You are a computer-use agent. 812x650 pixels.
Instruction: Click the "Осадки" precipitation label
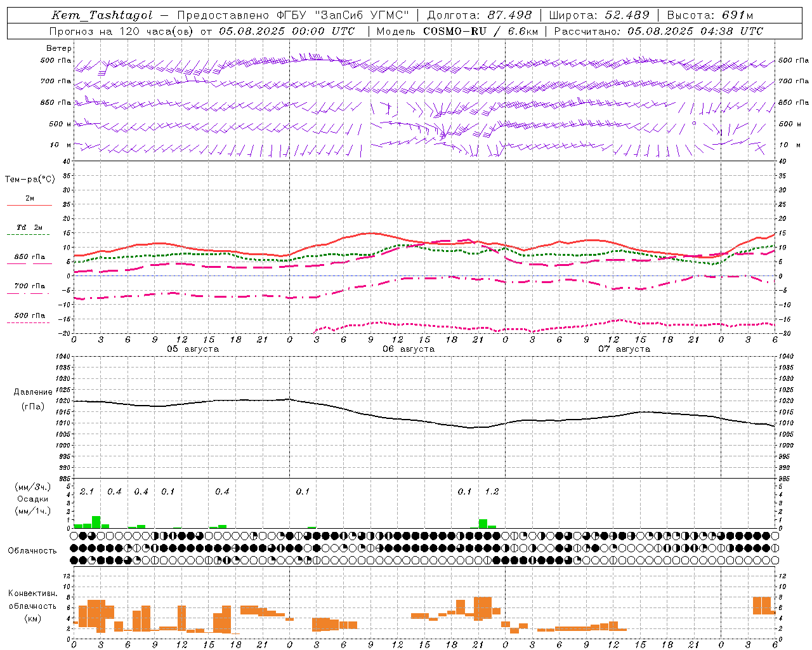[32, 500]
